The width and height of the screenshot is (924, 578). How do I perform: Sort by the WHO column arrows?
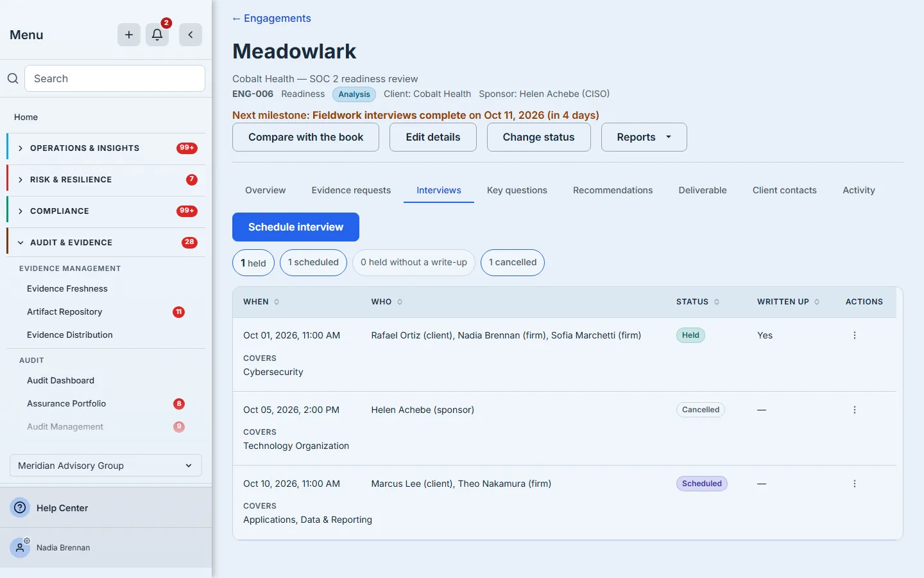(400, 302)
